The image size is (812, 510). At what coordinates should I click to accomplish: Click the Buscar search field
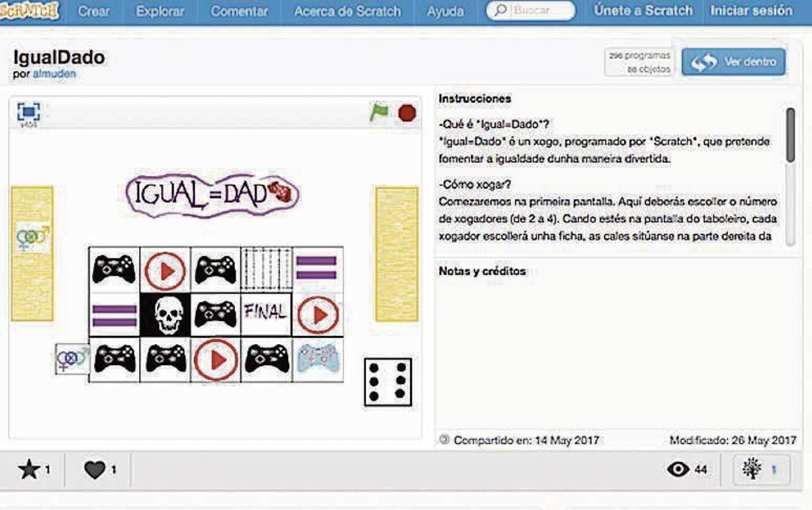(x=531, y=11)
